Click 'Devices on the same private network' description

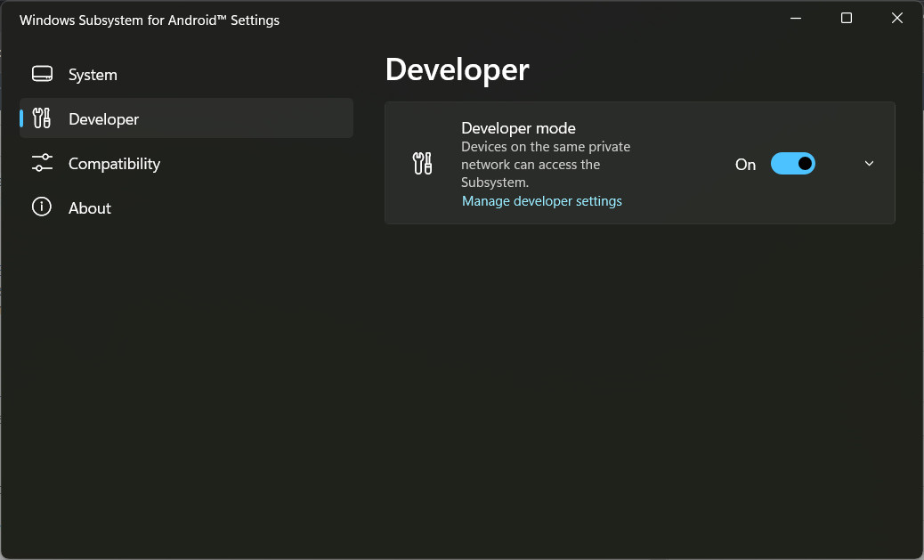(x=546, y=165)
